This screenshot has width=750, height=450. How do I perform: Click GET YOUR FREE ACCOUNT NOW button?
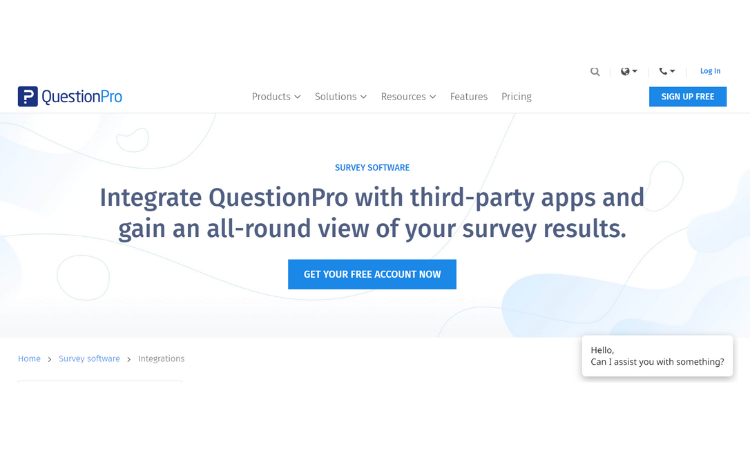[372, 274]
